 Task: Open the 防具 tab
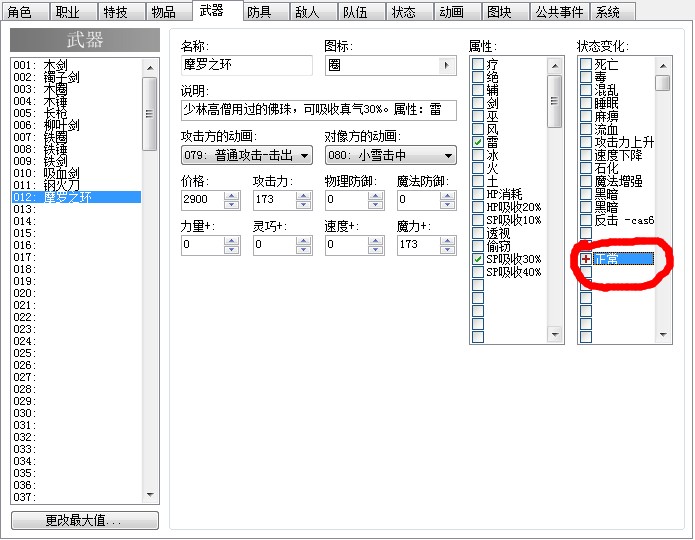tap(265, 12)
